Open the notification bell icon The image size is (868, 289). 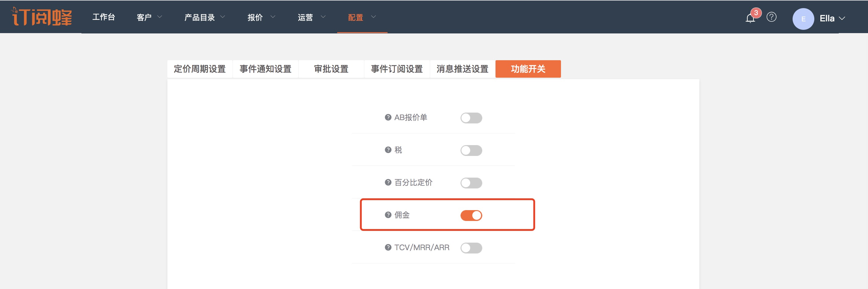click(750, 18)
